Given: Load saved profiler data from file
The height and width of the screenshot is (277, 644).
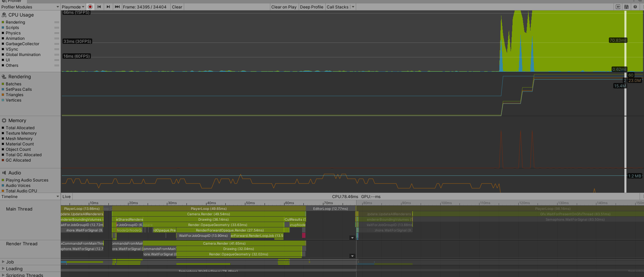Looking at the screenshot, I should (618, 7).
